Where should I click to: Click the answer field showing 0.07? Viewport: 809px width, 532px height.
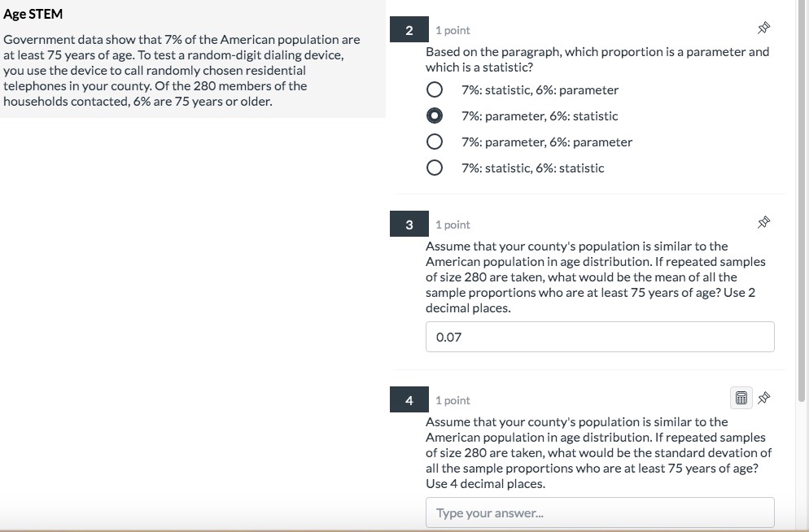[599, 336]
